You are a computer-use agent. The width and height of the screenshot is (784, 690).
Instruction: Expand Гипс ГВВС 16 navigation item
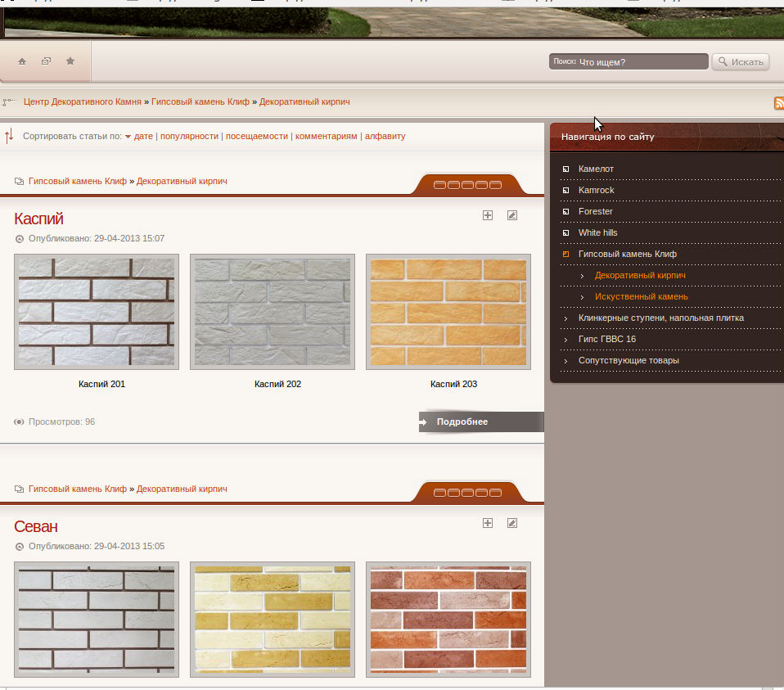tap(607, 339)
